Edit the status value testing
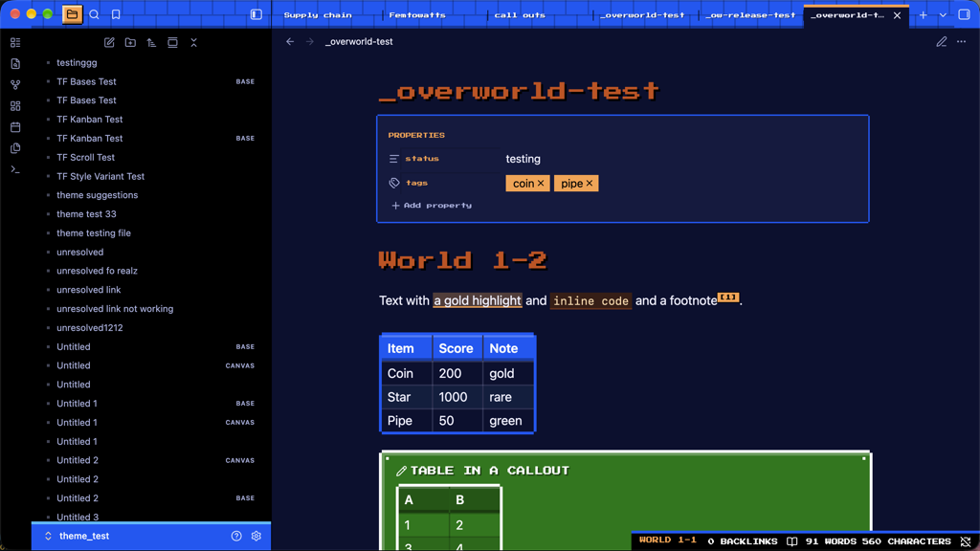Screen dimensions: 980x551 (523, 159)
